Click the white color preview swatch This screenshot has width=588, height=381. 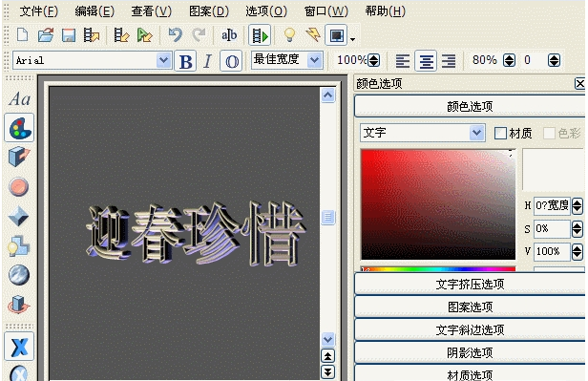pos(554,170)
